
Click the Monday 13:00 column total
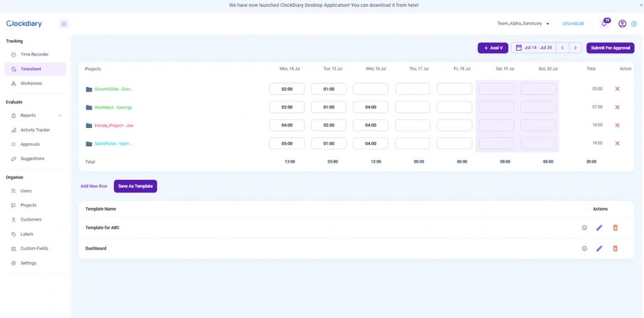point(289,162)
